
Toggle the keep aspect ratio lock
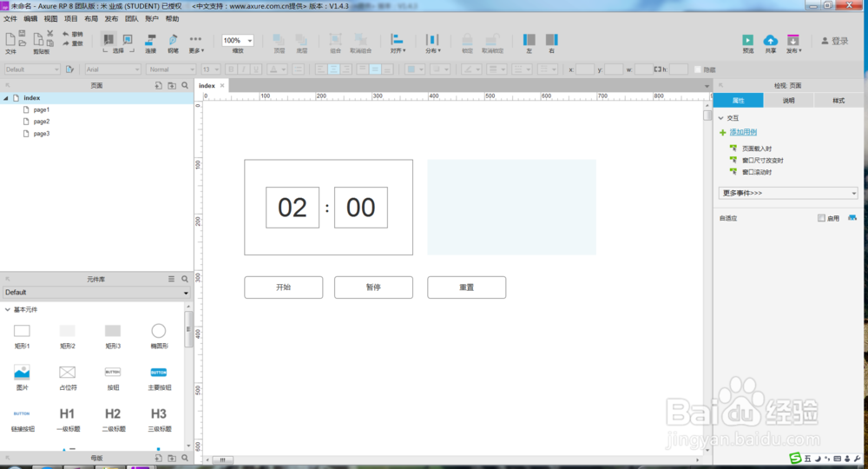658,69
